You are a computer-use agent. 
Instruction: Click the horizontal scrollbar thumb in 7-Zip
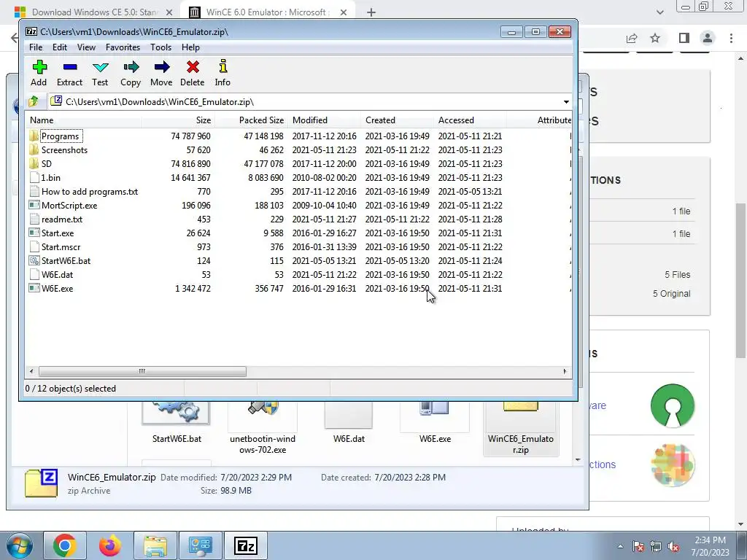tap(142, 371)
